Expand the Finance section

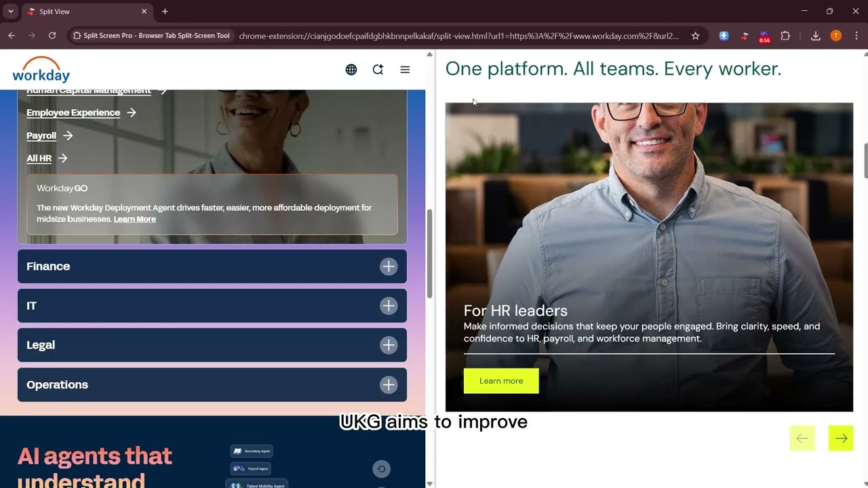tap(212, 266)
